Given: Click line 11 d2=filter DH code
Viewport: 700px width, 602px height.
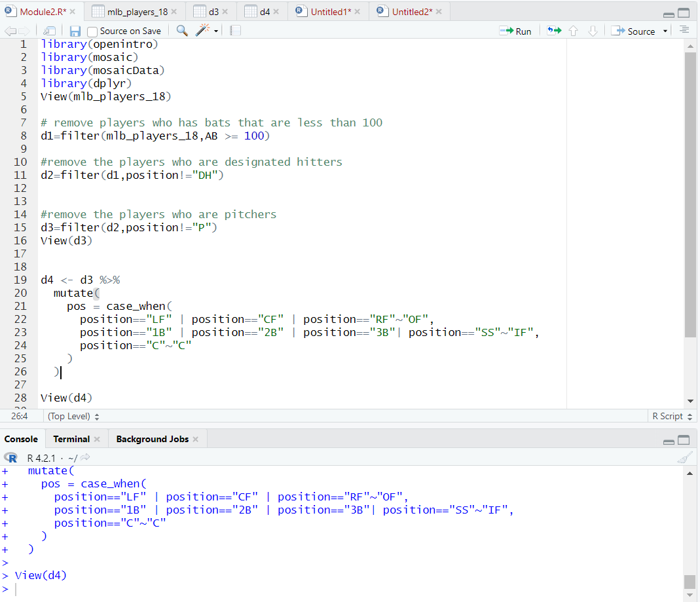Looking at the screenshot, I should [132, 175].
